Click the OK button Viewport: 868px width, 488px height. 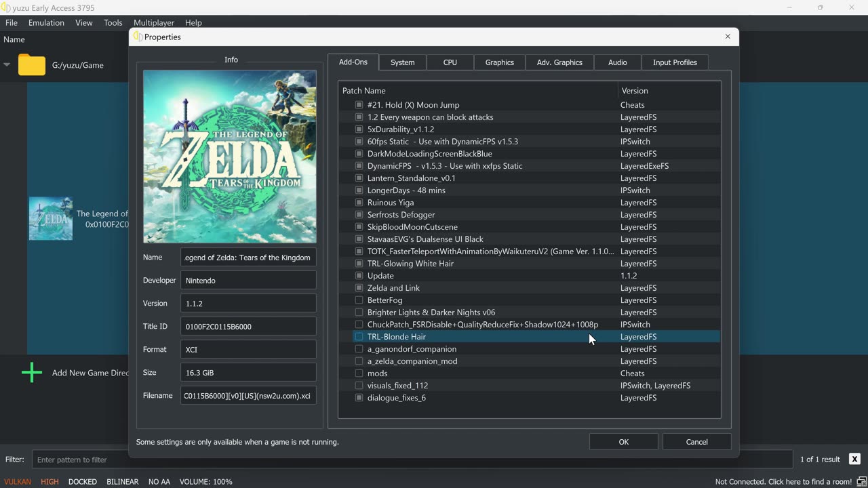coord(623,442)
